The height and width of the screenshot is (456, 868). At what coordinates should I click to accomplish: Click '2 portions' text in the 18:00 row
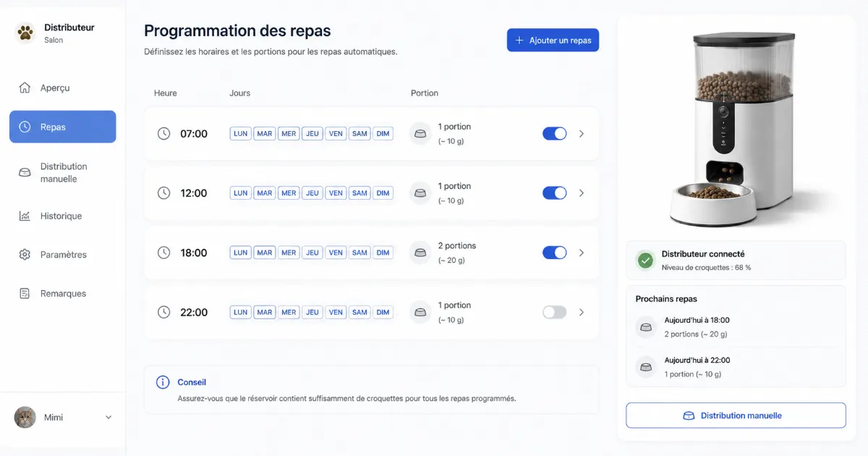[x=457, y=245]
